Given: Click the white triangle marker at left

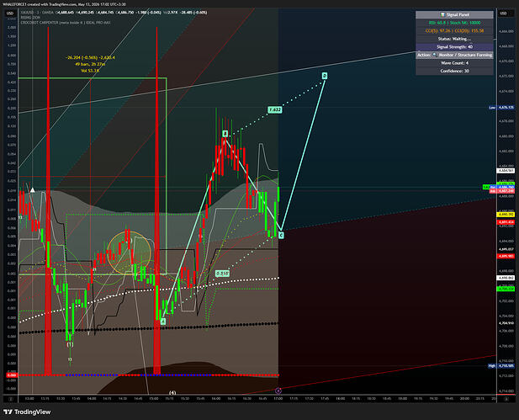Looking at the screenshot, I should 33,190.
